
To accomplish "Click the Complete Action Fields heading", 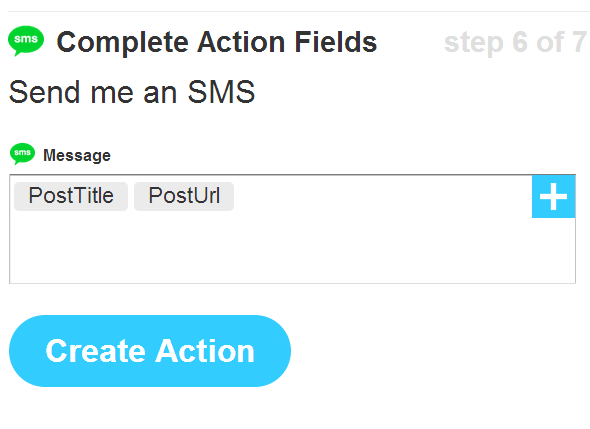I will [217, 42].
